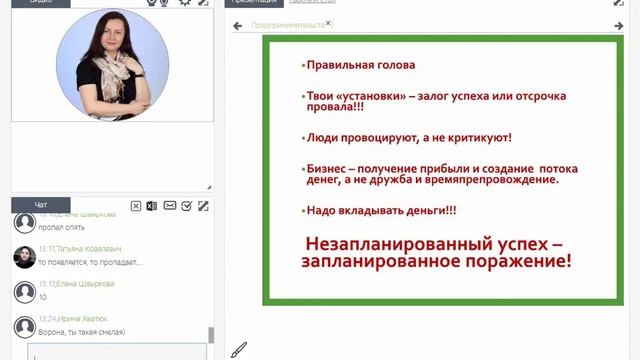Go to next slide with right arrow
This screenshot has width=640, height=360.
tap(619, 26)
